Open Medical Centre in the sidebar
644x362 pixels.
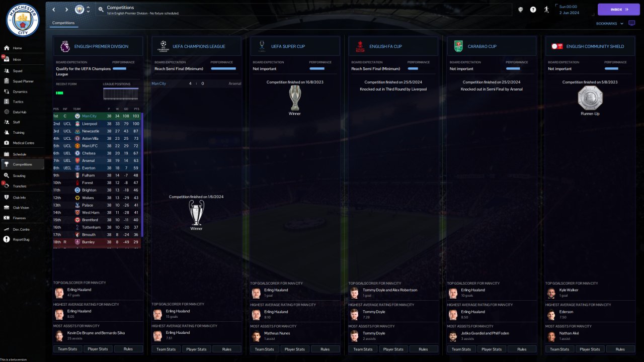coord(22,143)
